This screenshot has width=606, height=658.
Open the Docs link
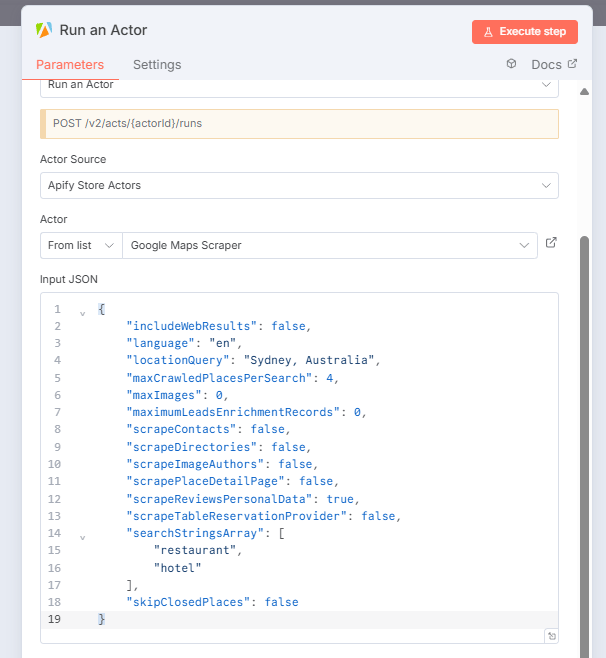[554, 65]
